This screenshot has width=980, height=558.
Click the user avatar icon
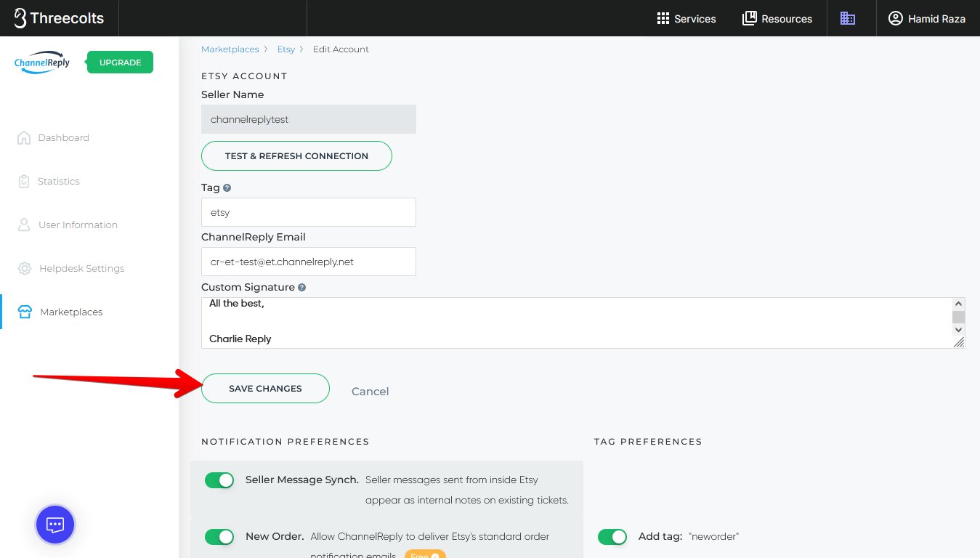(x=895, y=18)
